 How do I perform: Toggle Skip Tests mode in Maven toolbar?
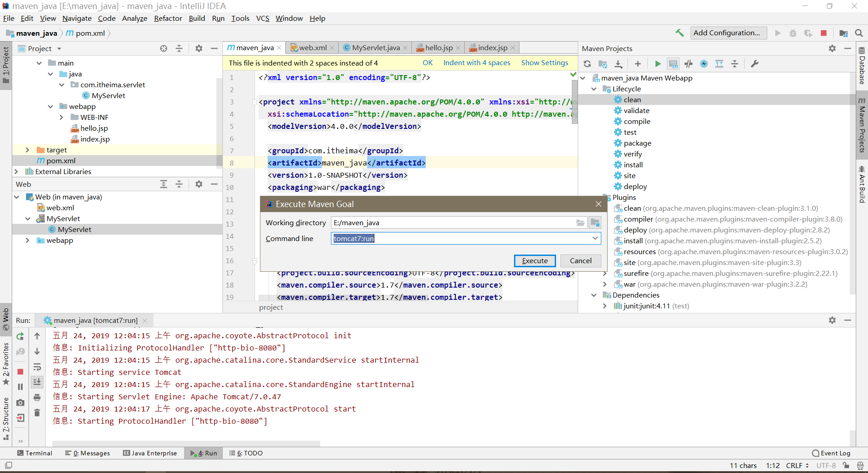coord(704,64)
